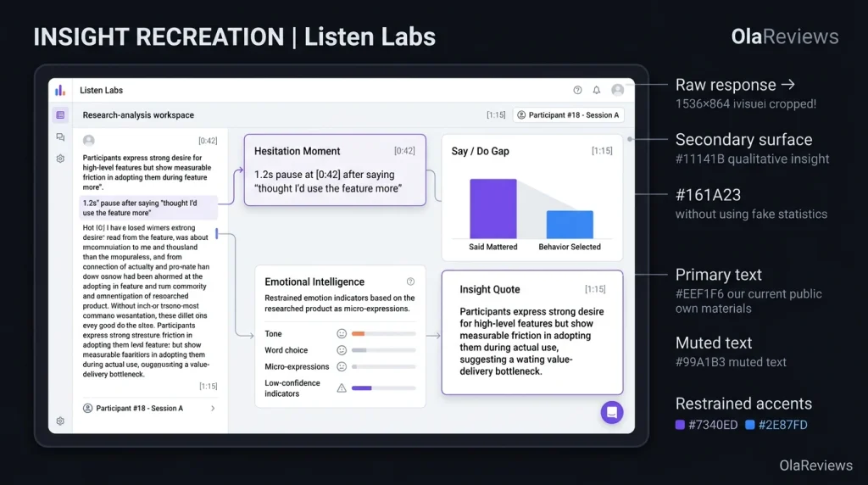Click the [1:15] timestamp in workspace header
Image resolution: width=868 pixels, height=485 pixels.
pyautogui.click(x=496, y=115)
